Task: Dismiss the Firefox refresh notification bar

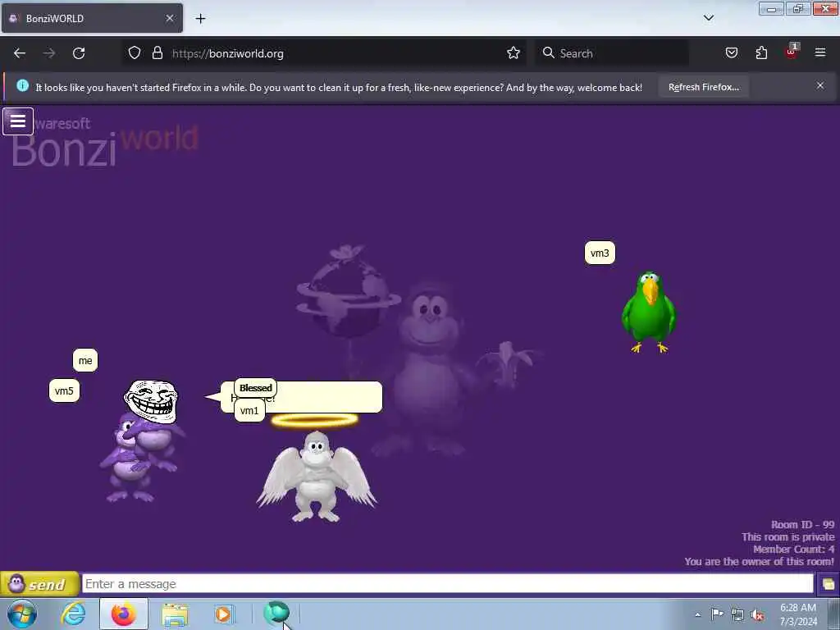Action: pyautogui.click(x=820, y=85)
